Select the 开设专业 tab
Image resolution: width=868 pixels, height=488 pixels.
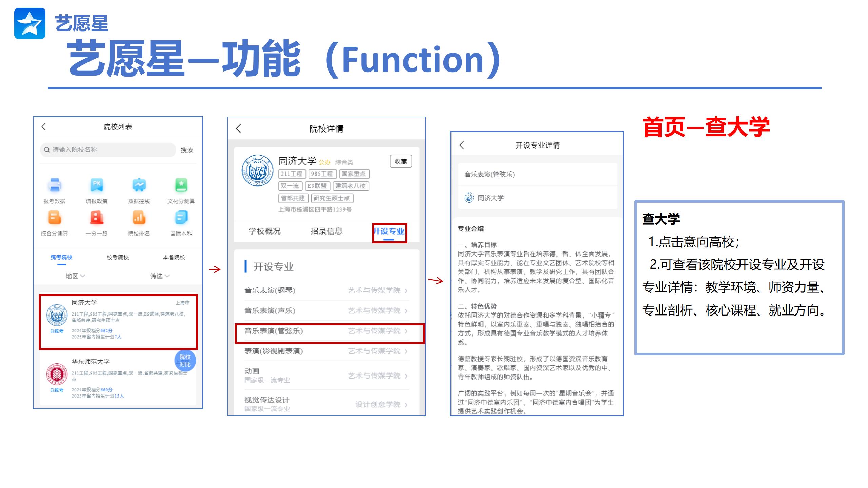point(389,231)
